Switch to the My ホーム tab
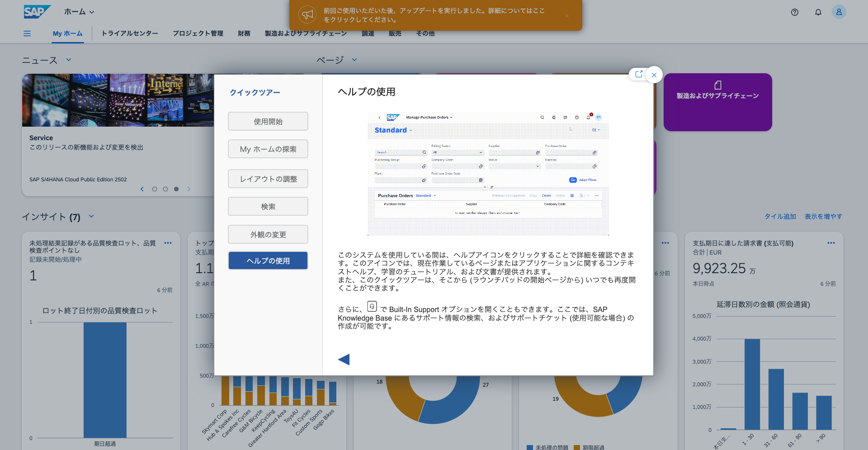This screenshot has width=868, height=450. coord(68,33)
